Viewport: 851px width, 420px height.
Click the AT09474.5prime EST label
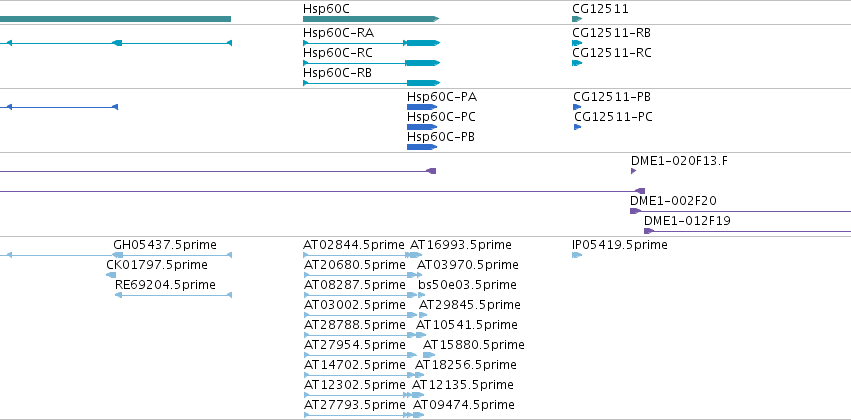point(463,405)
